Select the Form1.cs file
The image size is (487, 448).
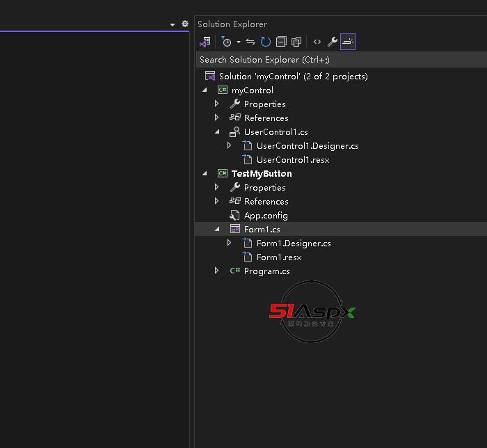pyautogui.click(x=262, y=230)
